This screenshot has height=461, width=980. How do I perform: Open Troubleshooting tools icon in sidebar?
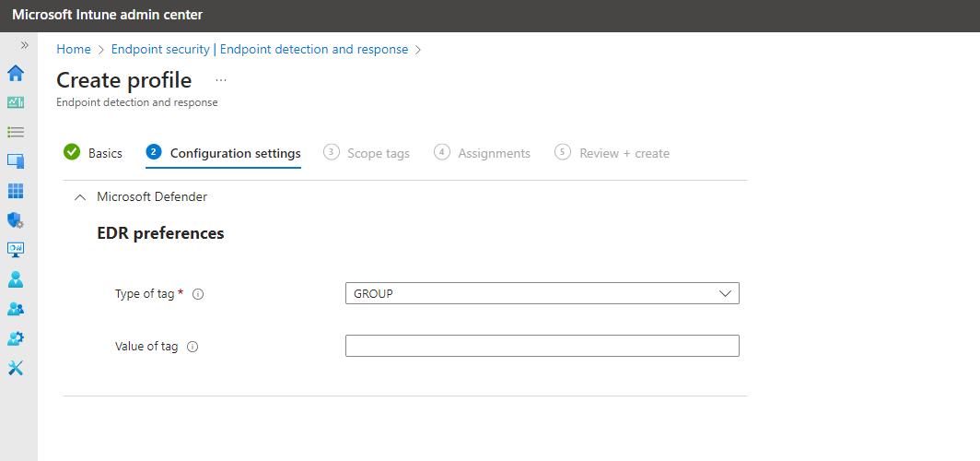[x=16, y=368]
